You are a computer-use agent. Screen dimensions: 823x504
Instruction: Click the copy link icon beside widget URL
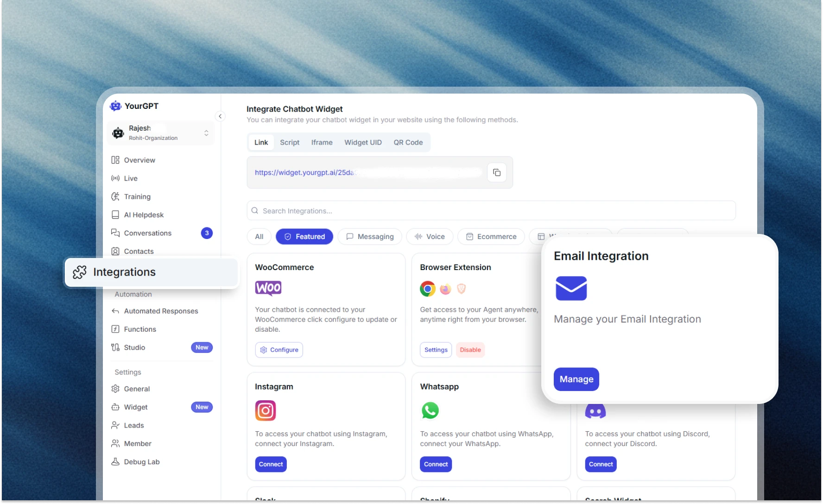click(497, 172)
